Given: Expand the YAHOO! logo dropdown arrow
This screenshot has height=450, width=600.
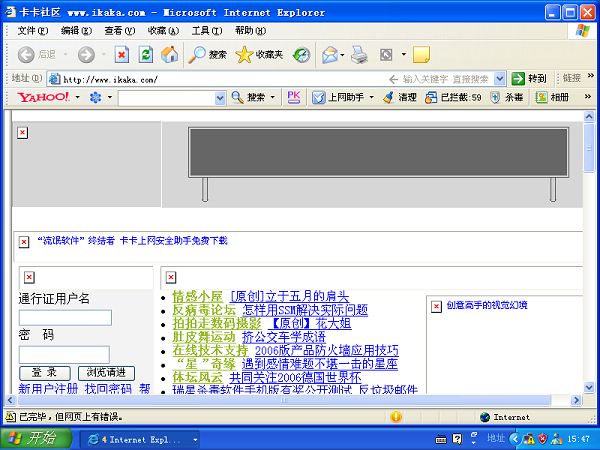Looking at the screenshot, I should pyautogui.click(x=78, y=97).
